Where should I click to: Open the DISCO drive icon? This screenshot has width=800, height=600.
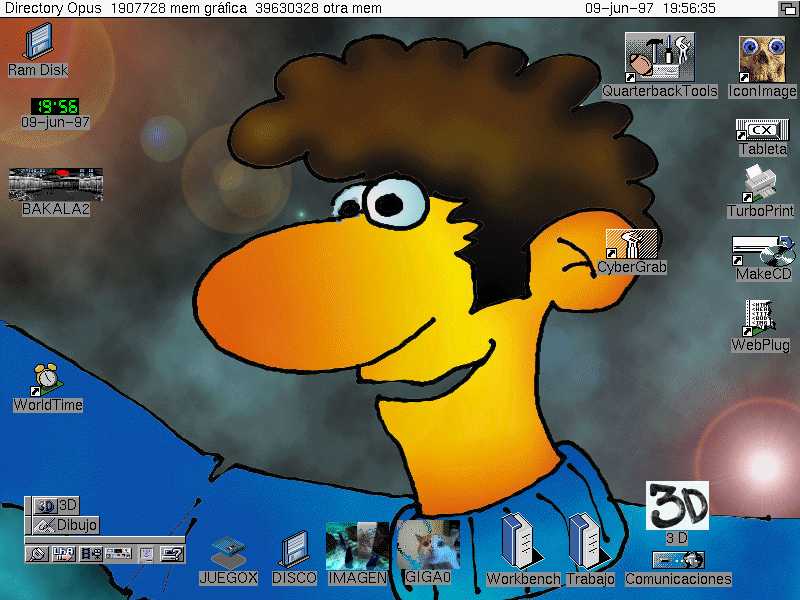tap(294, 550)
